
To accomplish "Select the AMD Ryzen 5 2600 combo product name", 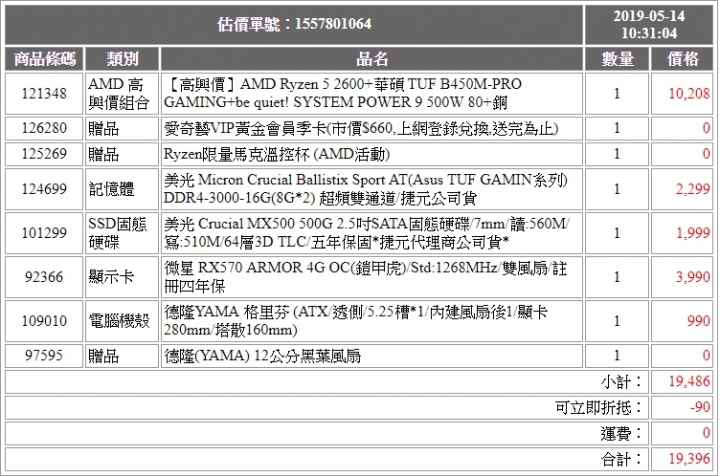I will (343, 93).
